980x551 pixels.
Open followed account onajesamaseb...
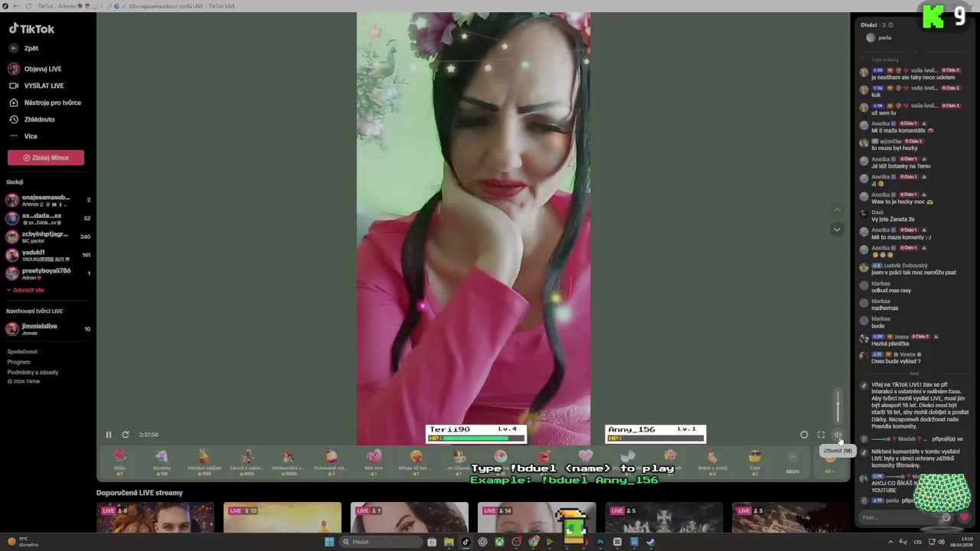pos(47,201)
